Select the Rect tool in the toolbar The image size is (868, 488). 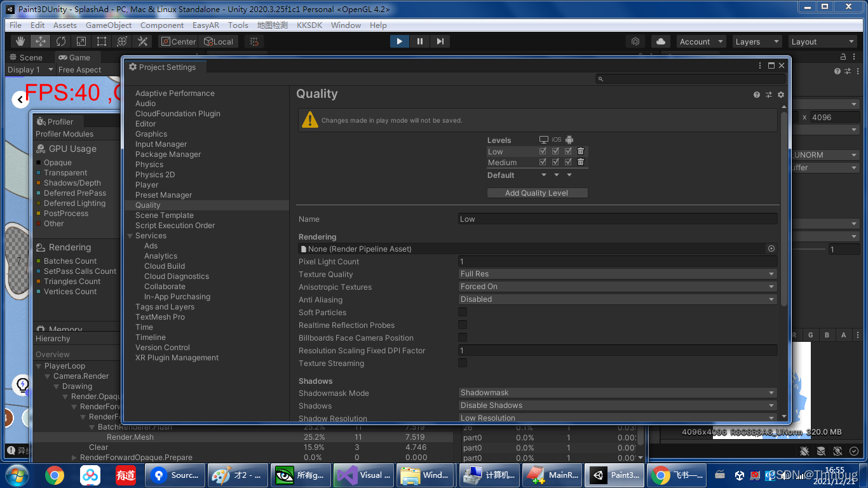point(102,41)
